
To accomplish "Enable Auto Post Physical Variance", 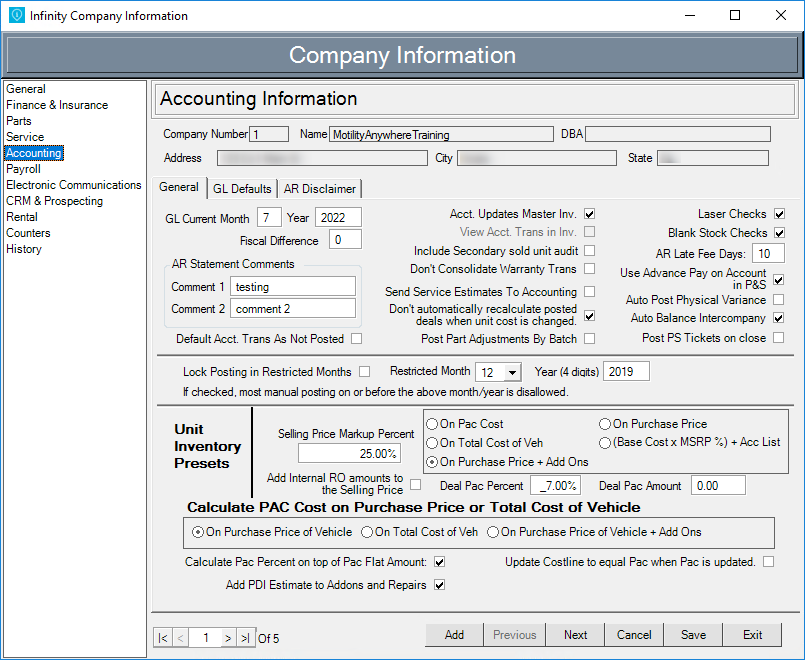I will (779, 299).
